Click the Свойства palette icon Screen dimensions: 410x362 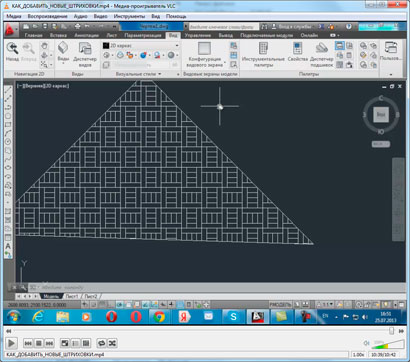tap(297, 52)
